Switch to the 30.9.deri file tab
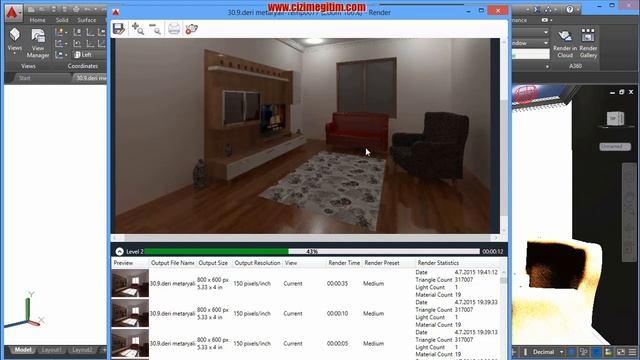 [x=90, y=78]
